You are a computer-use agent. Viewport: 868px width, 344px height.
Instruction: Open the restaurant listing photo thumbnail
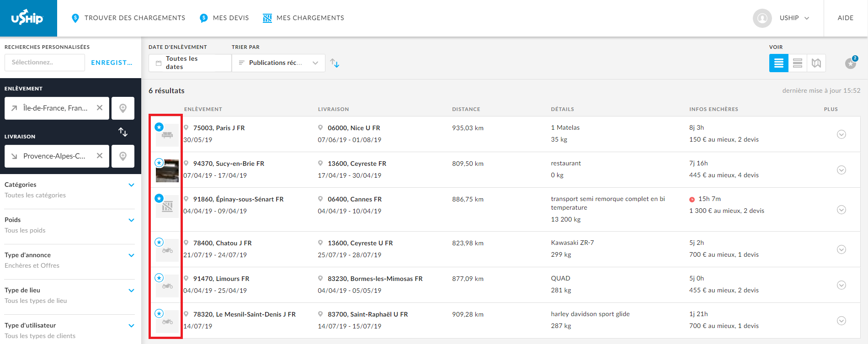click(x=168, y=172)
